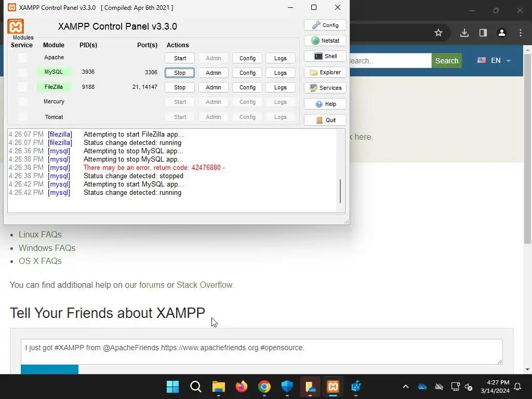532x399 pixels.
Task: Open File Explorer from taskbar
Action: pyautogui.click(x=219, y=387)
